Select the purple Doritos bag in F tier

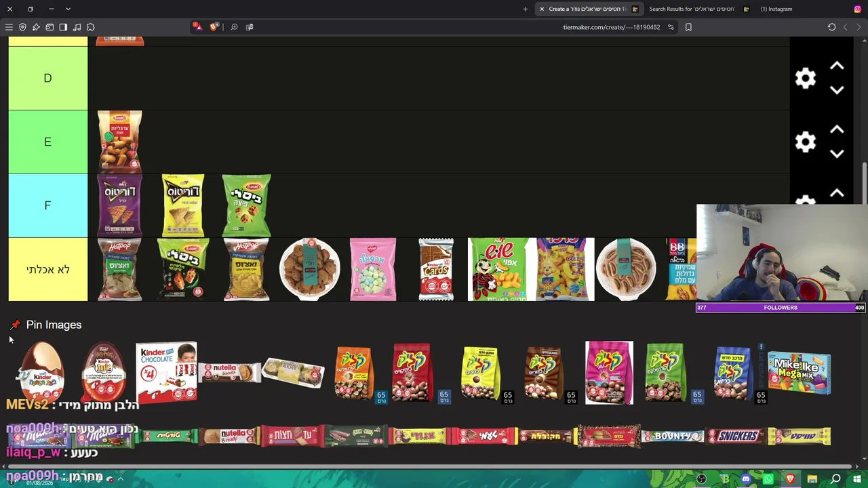tap(119, 205)
